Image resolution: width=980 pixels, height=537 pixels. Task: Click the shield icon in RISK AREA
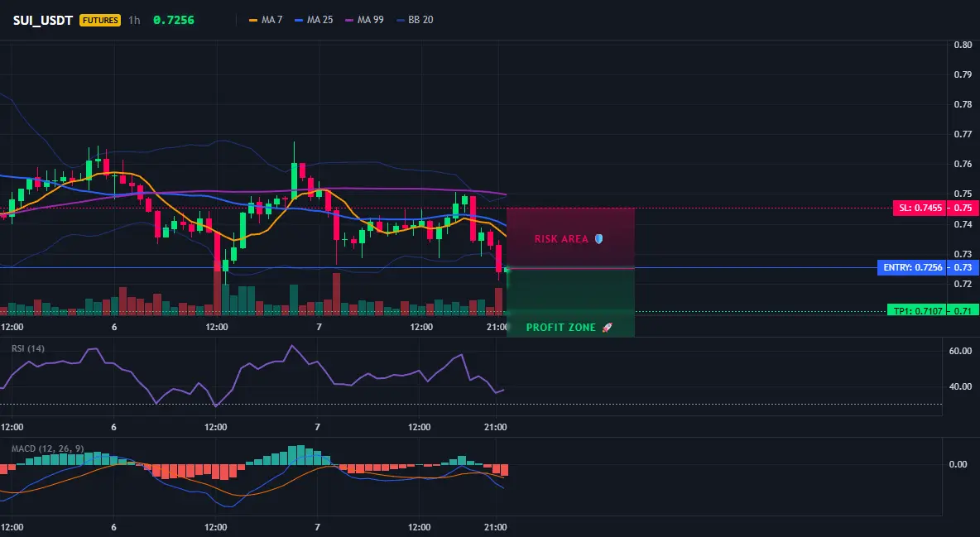point(598,239)
